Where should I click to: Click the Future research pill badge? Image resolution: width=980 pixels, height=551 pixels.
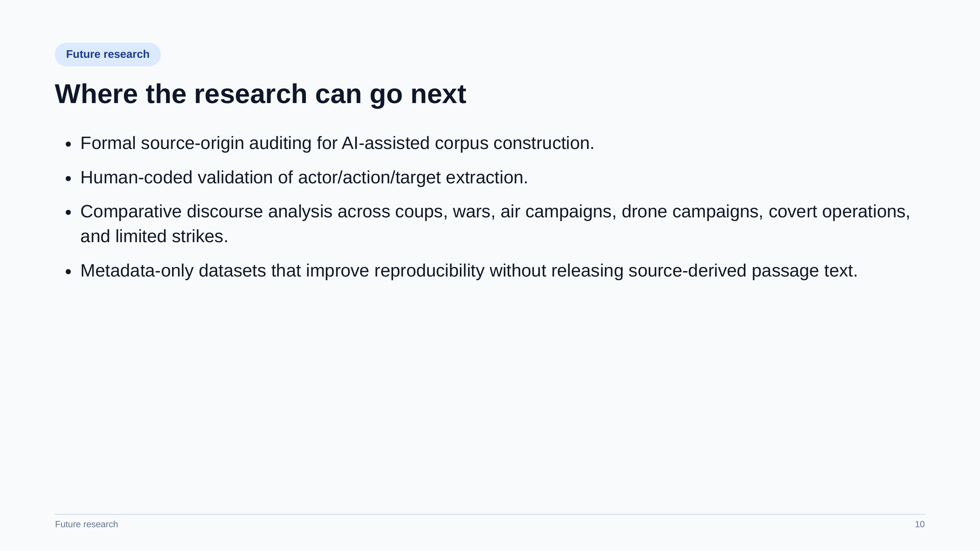108,54
